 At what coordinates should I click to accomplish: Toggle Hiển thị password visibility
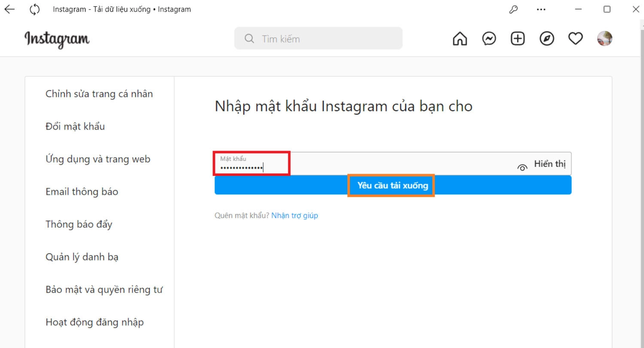550,164
